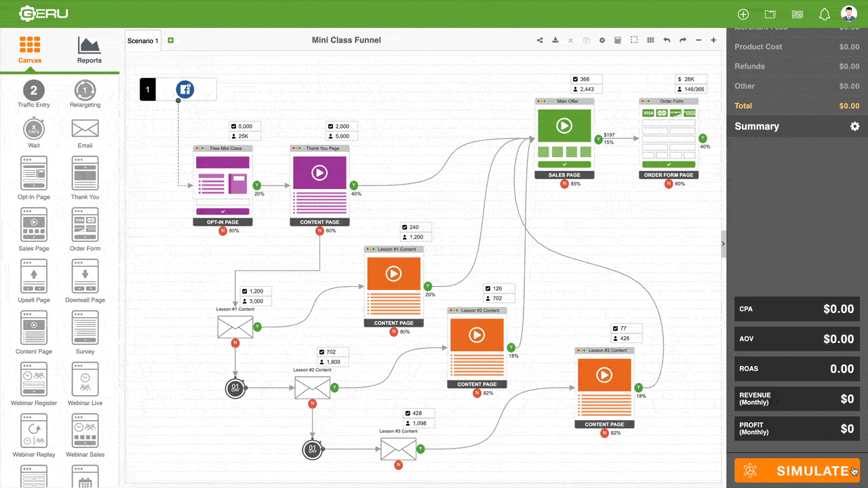Viewport: 868px width, 488px height.
Task: Click the Facebook traffic source node
Action: [184, 89]
